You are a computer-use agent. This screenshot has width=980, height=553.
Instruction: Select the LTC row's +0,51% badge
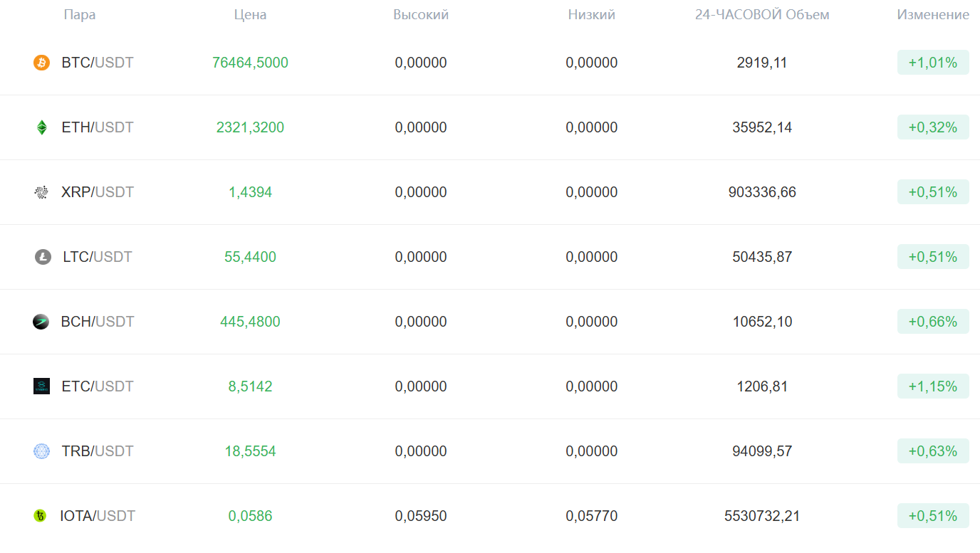coord(933,257)
